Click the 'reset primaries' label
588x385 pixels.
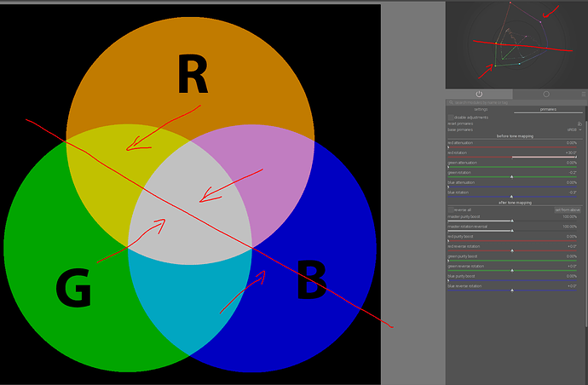pyautogui.click(x=460, y=124)
